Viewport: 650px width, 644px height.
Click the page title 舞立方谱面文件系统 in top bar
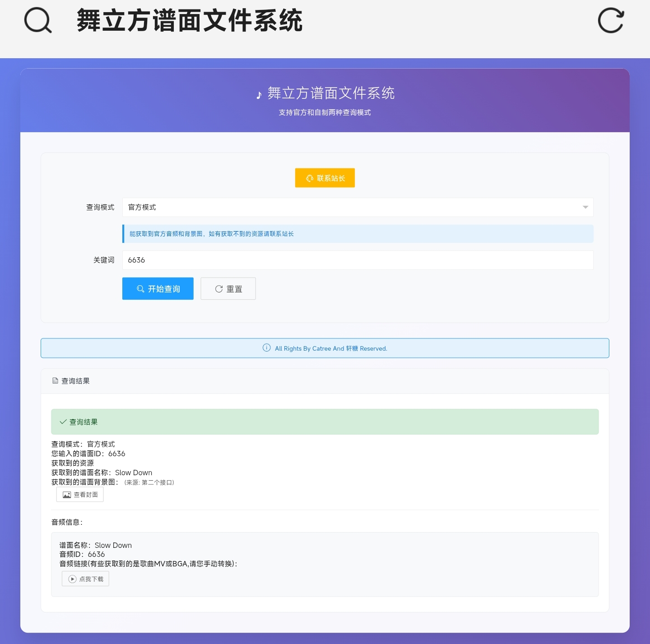click(x=190, y=21)
